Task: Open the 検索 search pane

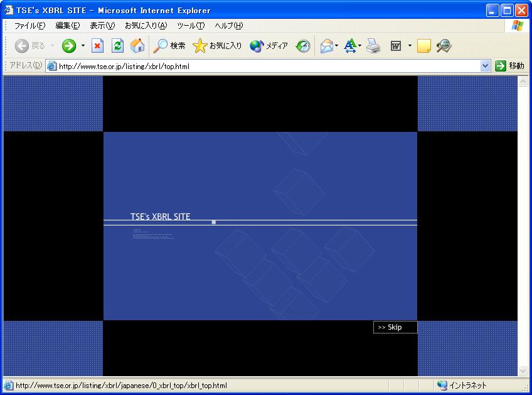Action: point(169,46)
